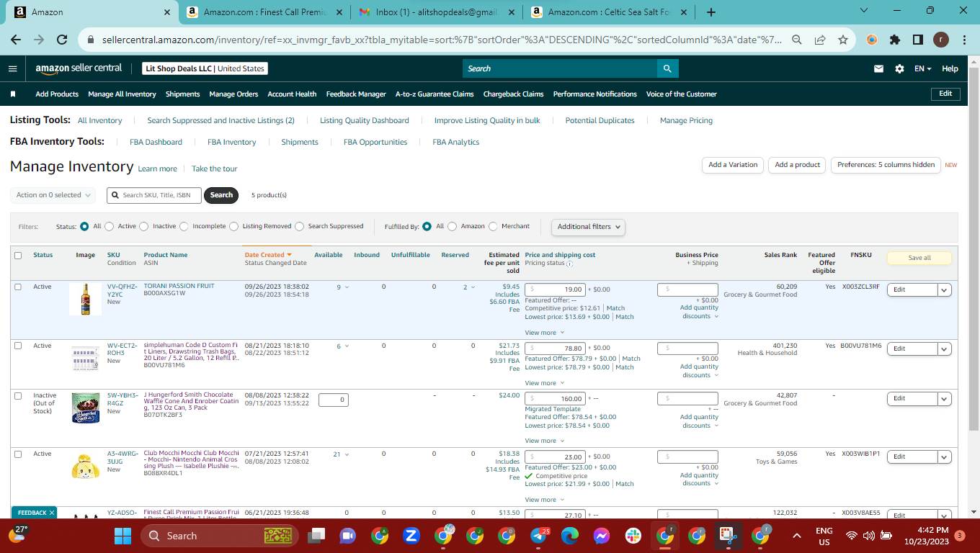Expand the Additional filters dropdown
Viewport: 980px width, 553px height.
coord(588,227)
